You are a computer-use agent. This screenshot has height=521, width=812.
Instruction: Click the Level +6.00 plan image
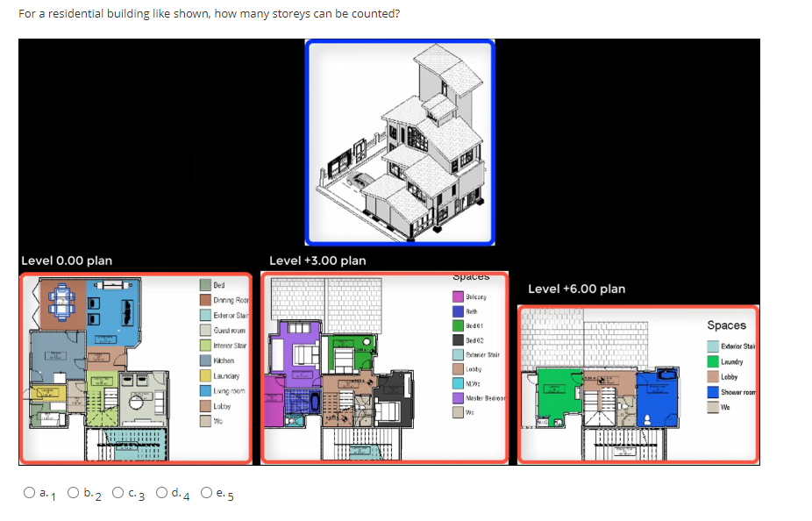tap(605, 386)
